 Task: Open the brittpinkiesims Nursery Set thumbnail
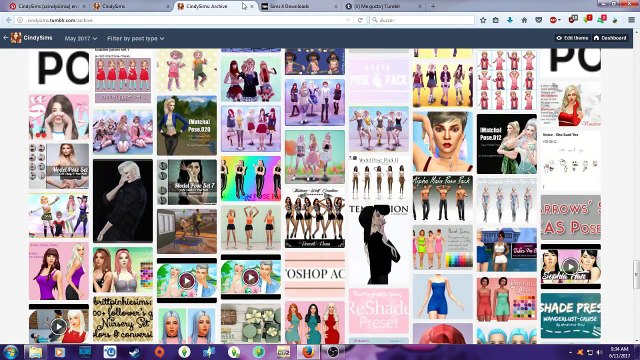click(x=122, y=320)
